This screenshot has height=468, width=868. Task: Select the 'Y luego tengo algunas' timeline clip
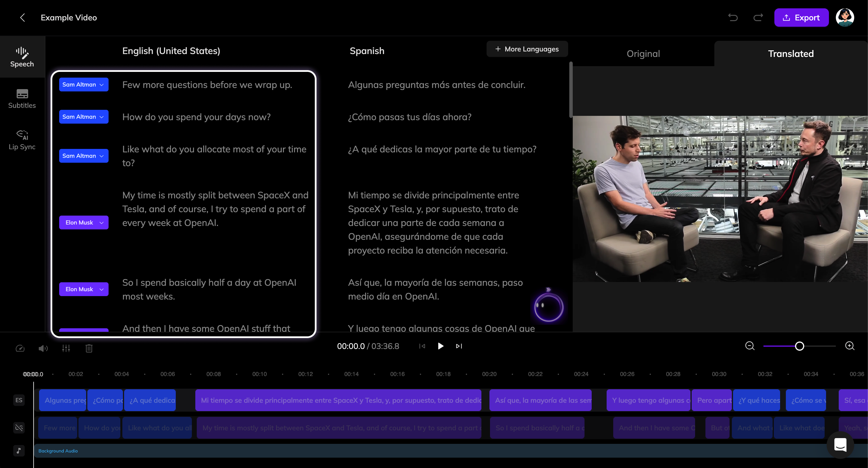coord(648,400)
